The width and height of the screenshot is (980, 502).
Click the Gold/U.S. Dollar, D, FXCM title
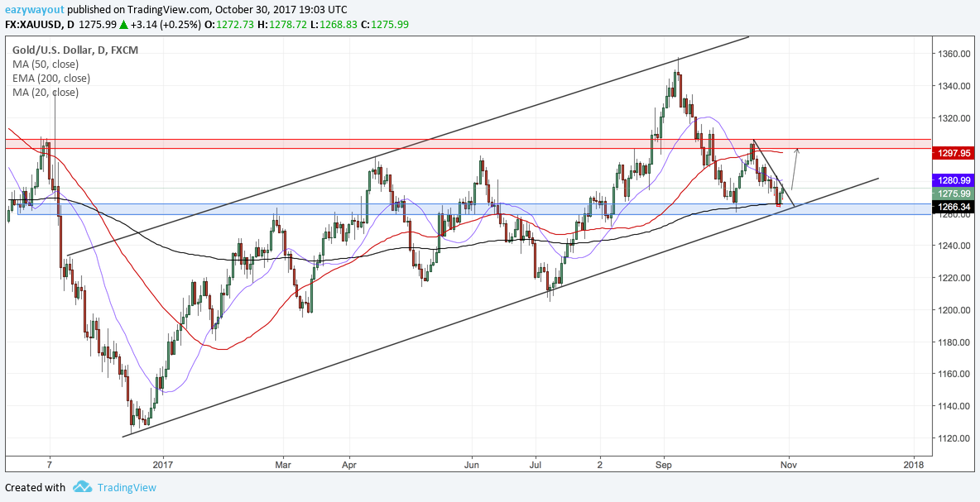[75, 50]
